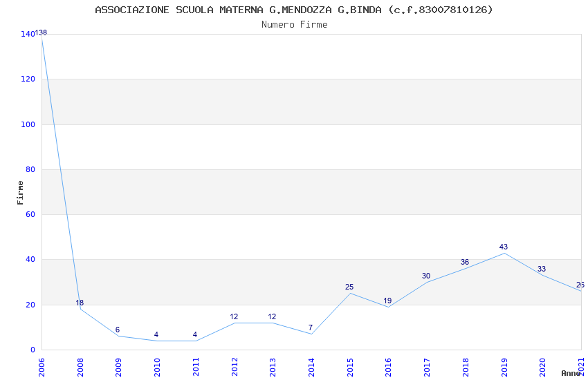The width and height of the screenshot is (588, 380).
Task: Click the x-axis year 2013
Action: point(273,367)
